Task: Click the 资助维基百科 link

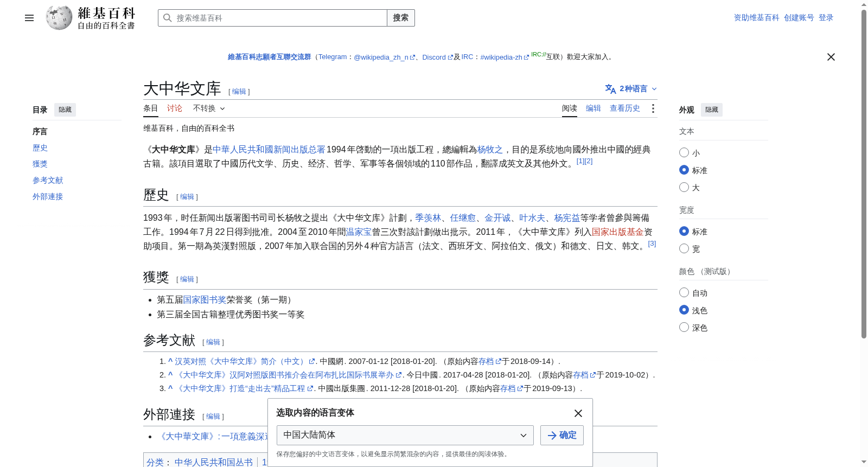Action: coord(757,18)
